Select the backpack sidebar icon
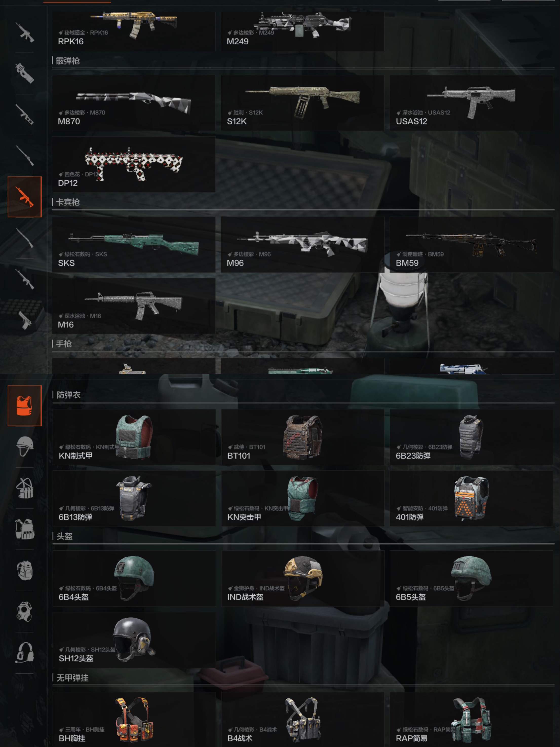 click(x=24, y=570)
